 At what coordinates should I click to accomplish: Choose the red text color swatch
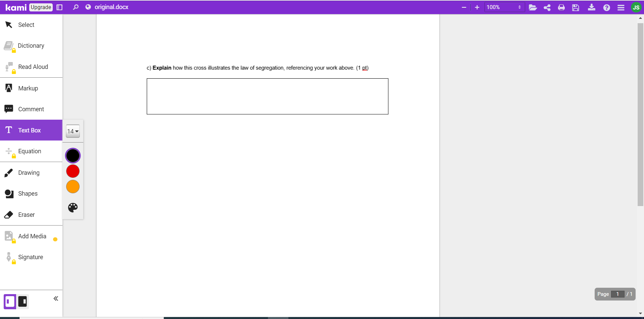click(x=73, y=171)
